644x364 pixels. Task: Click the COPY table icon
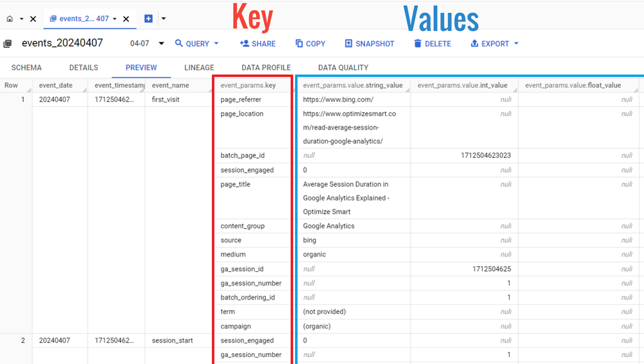pos(299,44)
